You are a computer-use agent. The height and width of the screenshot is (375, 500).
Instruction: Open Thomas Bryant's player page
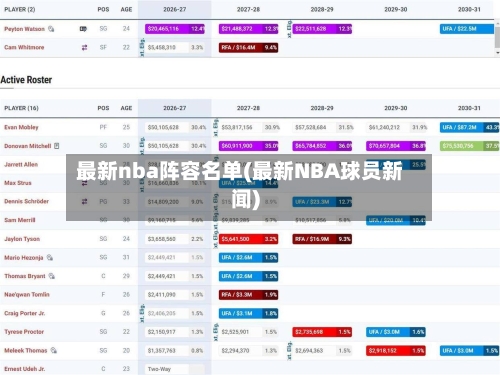[25, 276]
